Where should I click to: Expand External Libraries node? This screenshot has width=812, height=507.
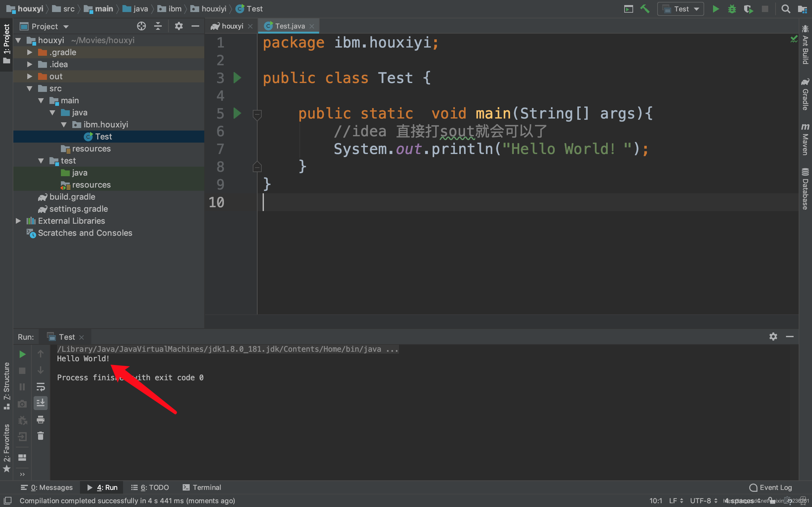click(18, 221)
